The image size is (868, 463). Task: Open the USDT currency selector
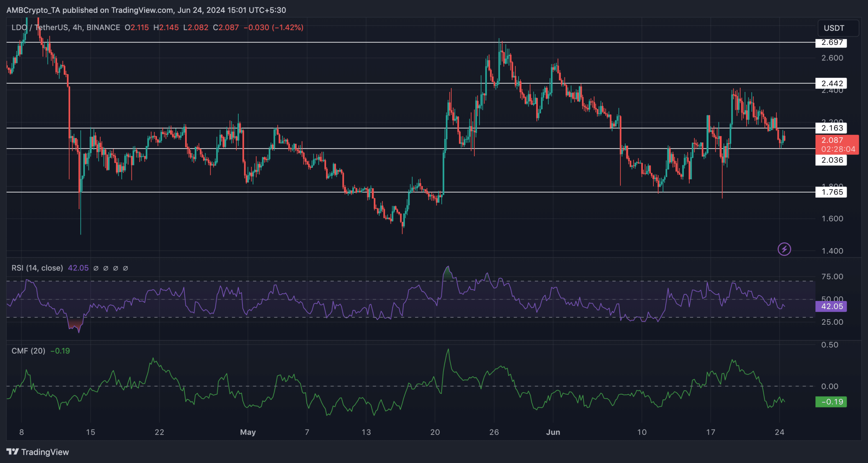(838, 28)
